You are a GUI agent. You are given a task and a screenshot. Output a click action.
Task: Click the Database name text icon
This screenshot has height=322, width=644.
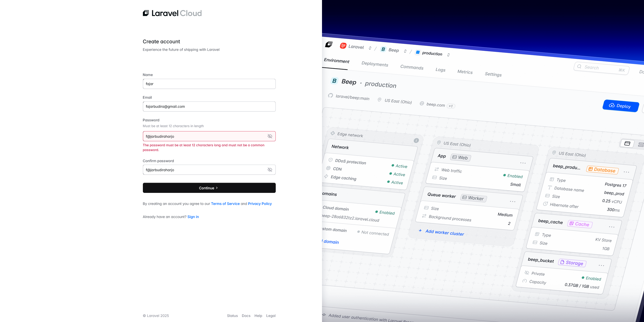click(x=550, y=188)
